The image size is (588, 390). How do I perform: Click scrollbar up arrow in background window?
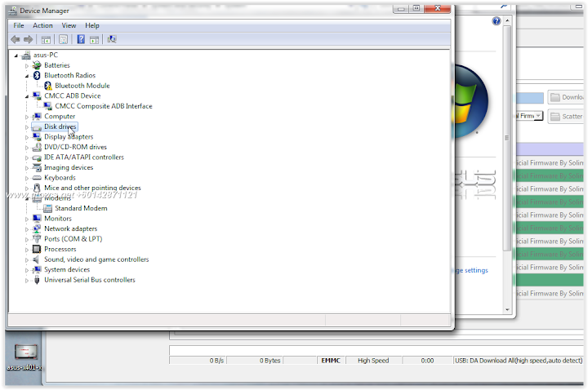coord(507,20)
